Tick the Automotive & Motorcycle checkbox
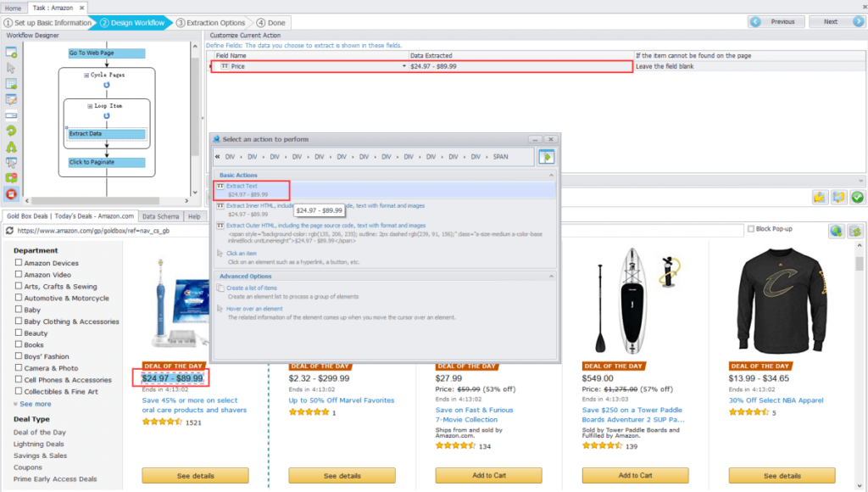This screenshot has height=492, width=868. click(19, 298)
